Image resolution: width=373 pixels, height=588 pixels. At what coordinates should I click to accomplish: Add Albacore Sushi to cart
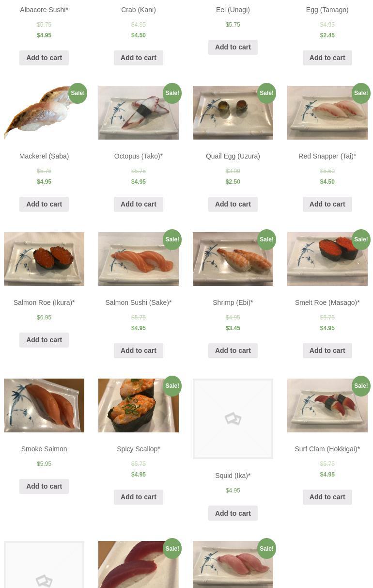coord(44,58)
